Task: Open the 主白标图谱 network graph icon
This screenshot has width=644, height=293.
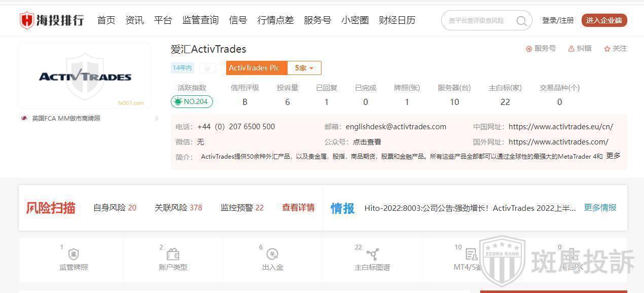Action: coord(373,254)
